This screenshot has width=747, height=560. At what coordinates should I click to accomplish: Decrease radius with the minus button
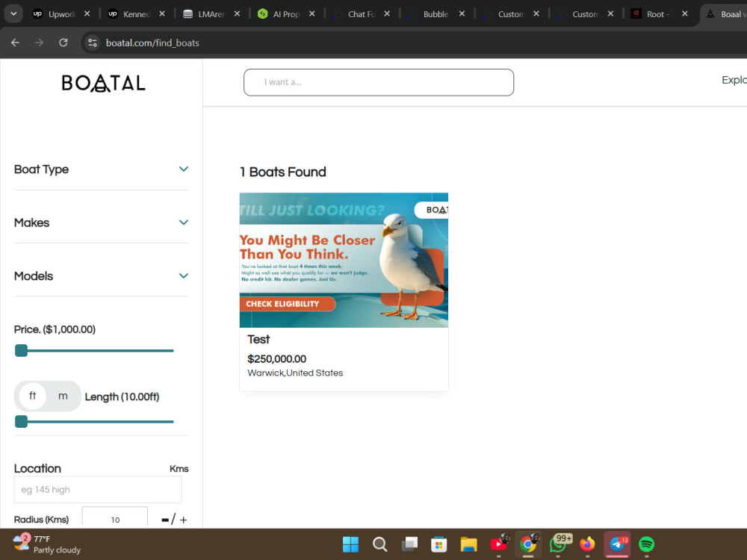[x=165, y=520]
